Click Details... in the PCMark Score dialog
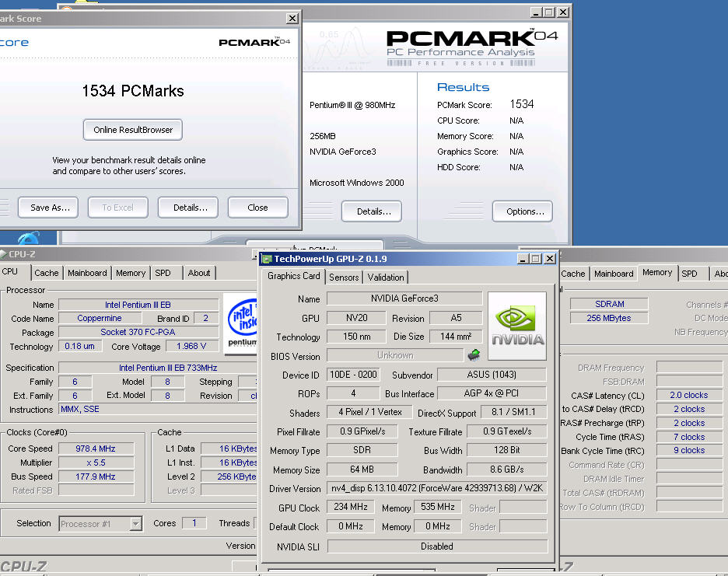The image size is (728, 576). (x=188, y=208)
